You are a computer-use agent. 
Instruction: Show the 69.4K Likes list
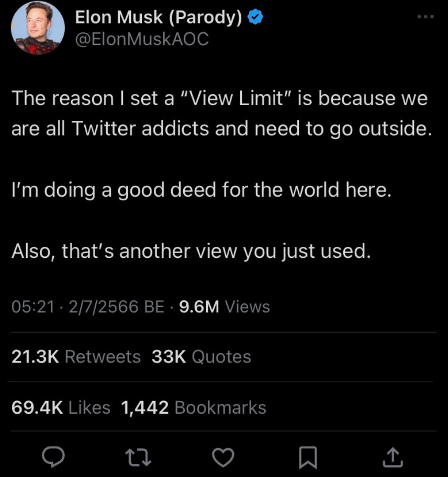[61, 407]
